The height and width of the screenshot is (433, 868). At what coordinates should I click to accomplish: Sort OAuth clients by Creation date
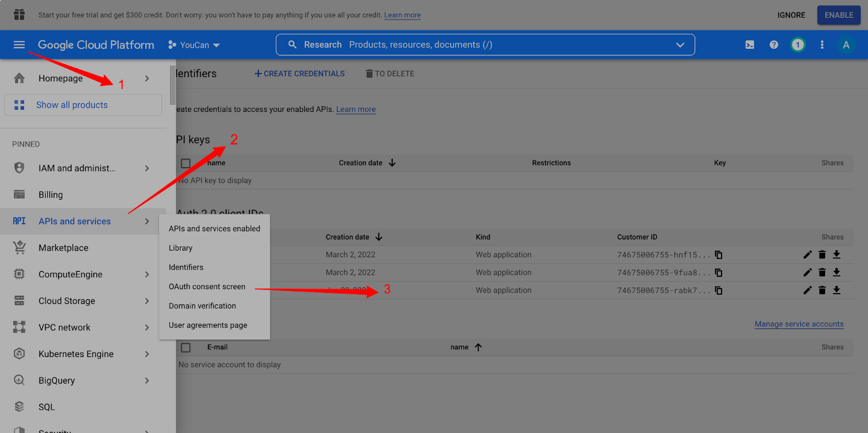coord(354,237)
